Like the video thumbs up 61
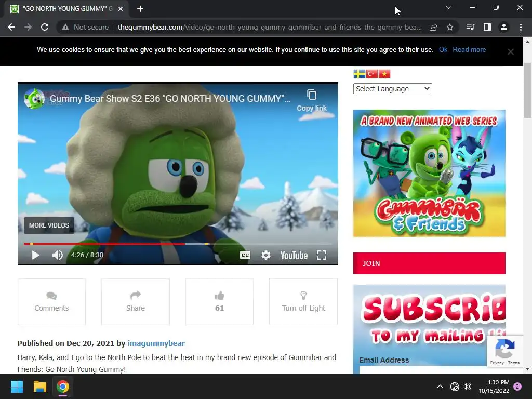 219,302
